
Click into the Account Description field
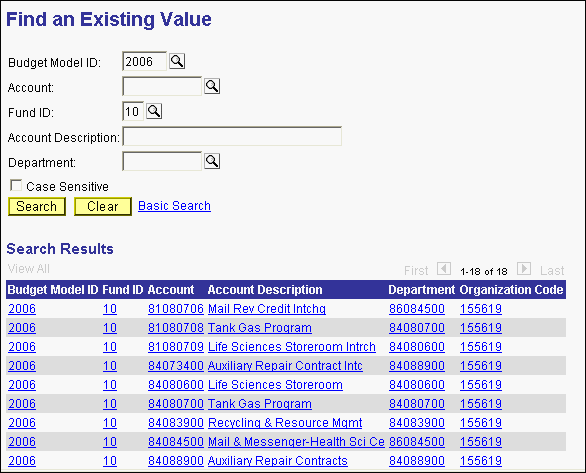[x=232, y=136]
